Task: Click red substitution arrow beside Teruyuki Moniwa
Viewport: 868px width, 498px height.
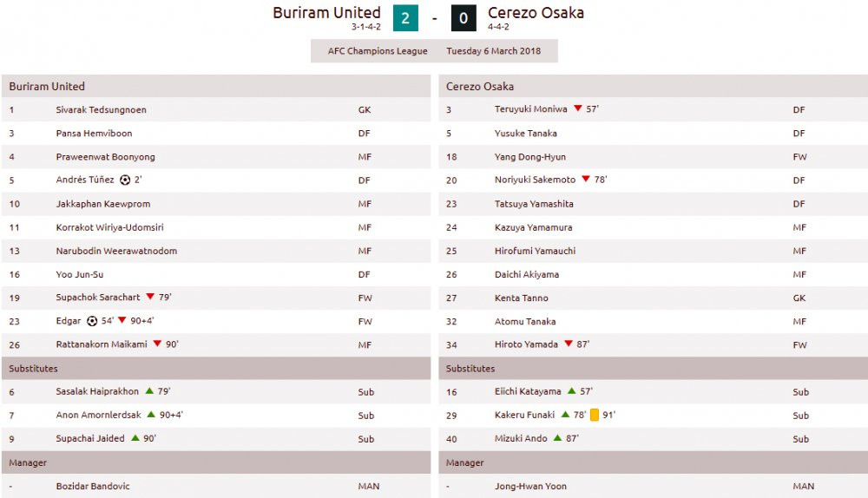Action: tap(577, 109)
